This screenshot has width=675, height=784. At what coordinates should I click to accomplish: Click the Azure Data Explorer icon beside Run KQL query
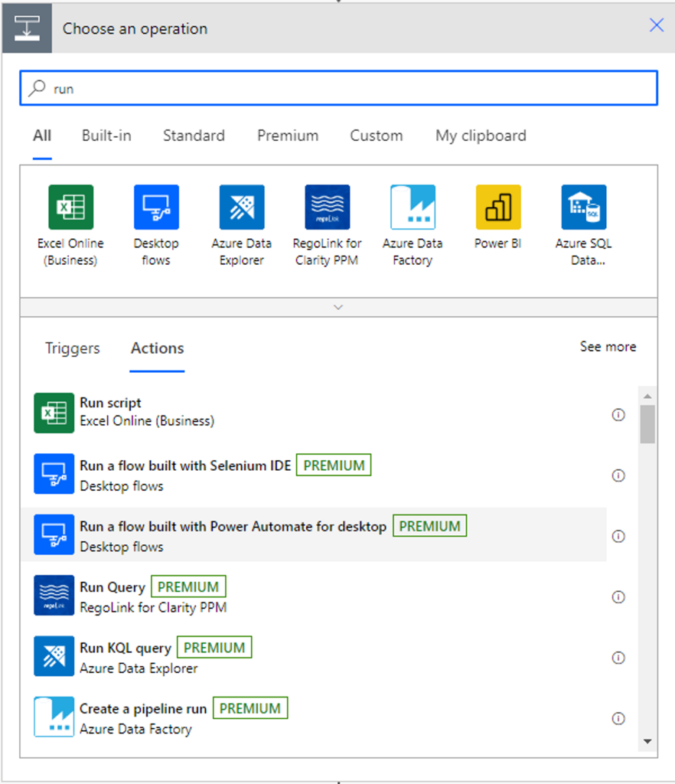coord(54,656)
